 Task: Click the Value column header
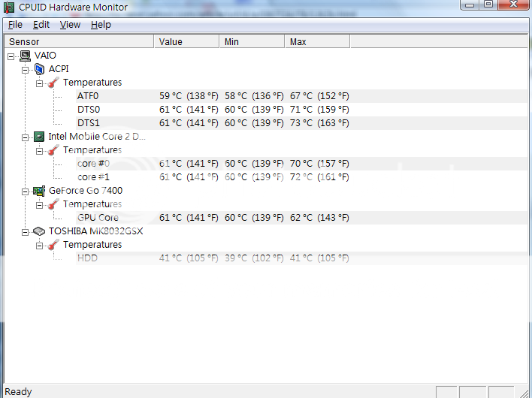(186, 42)
